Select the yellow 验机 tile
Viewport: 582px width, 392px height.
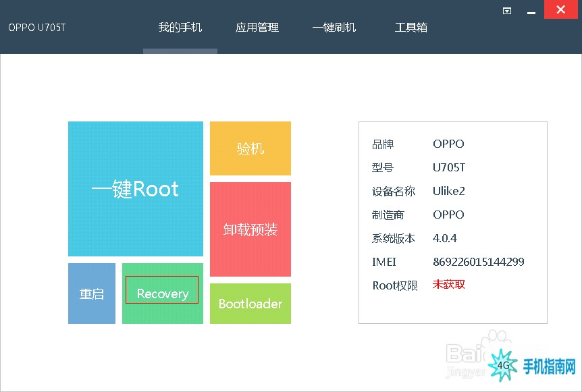tap(250, 148)
